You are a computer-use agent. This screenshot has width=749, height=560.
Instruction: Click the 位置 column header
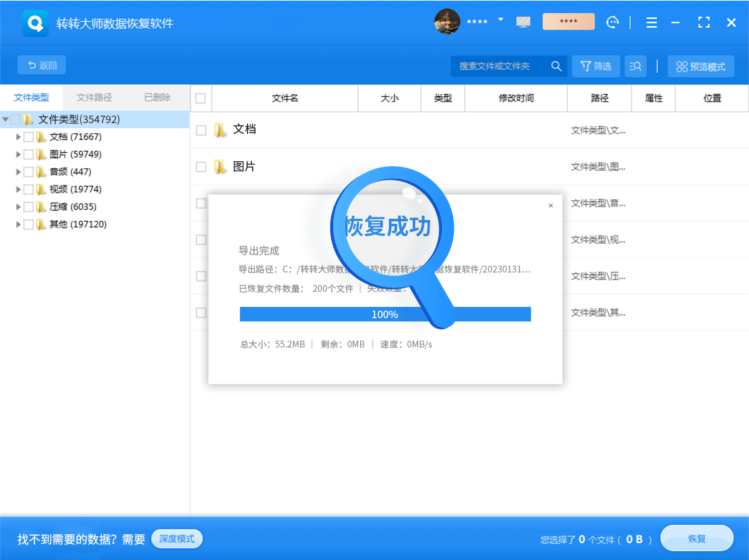click(712, 98)
